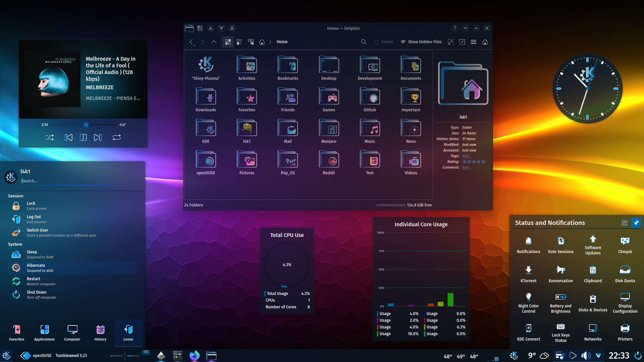Pause the Melbreeze track
Screen dimensions: 644x362
click(x=83, y=137)
